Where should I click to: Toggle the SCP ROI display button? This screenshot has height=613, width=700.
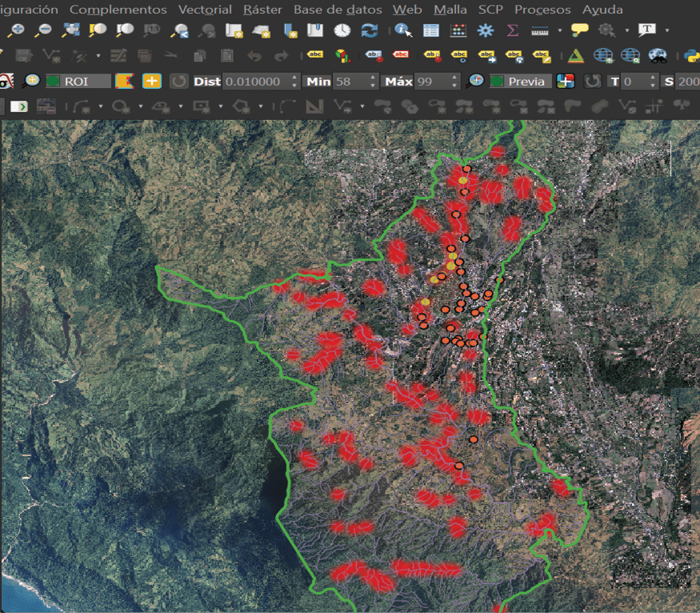pos(77,82)
